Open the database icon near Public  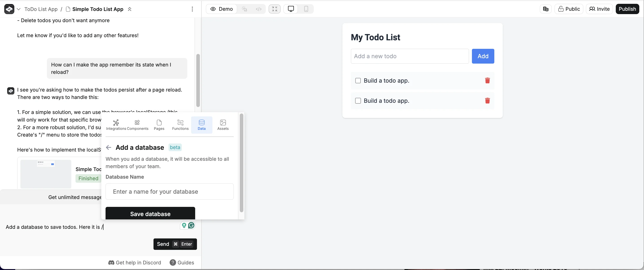[545, 9]
